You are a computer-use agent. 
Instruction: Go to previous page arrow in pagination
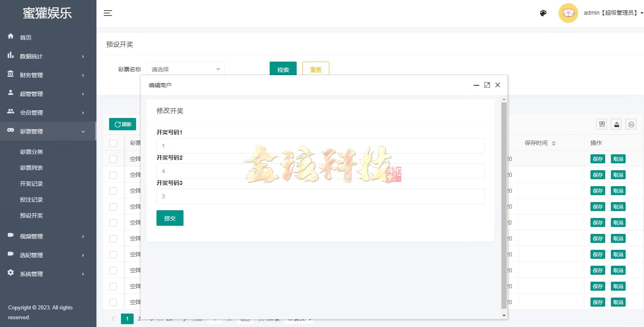(x=113, y=319)
